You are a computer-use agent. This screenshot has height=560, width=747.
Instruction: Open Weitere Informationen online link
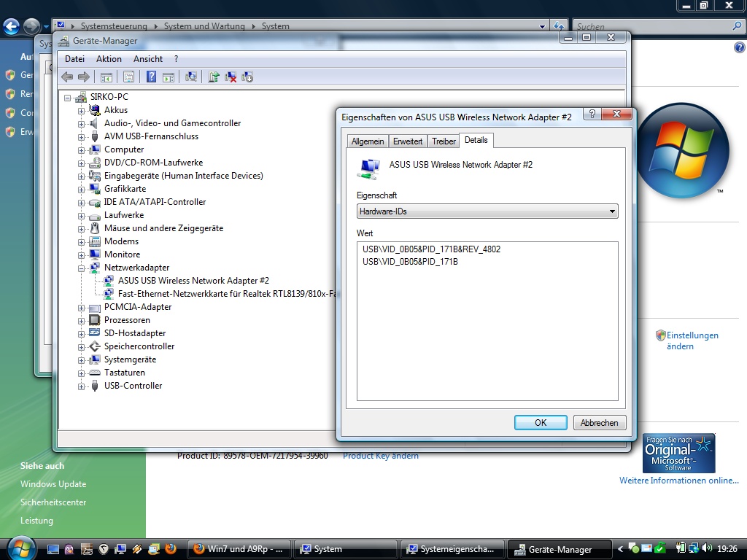pyautogui.click(x=679, y=481)
